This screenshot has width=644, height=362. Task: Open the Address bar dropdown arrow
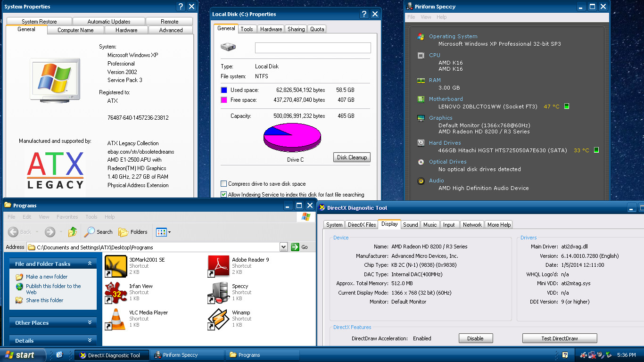coord(283,247)
